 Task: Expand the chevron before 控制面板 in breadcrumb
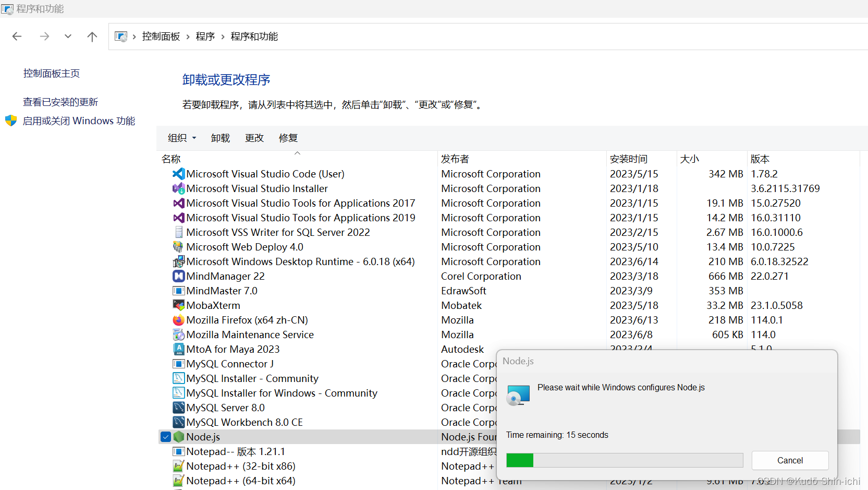pyautogui.click(x=135, y=37)
